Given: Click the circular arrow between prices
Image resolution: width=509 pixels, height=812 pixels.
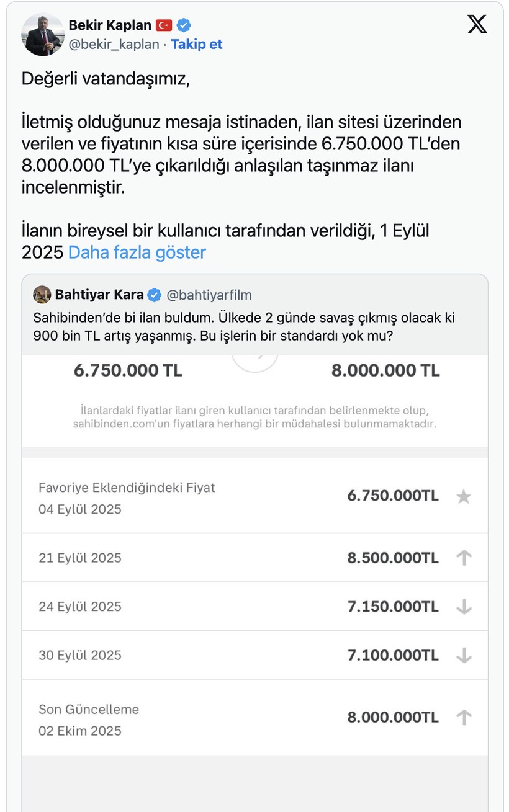Looking at the screenshot, I should coord(254,363).
